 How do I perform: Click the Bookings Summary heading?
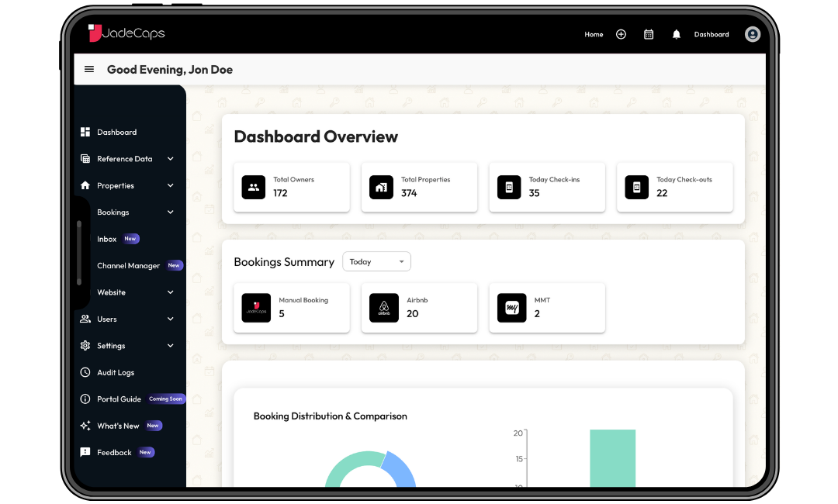(284, 262)
